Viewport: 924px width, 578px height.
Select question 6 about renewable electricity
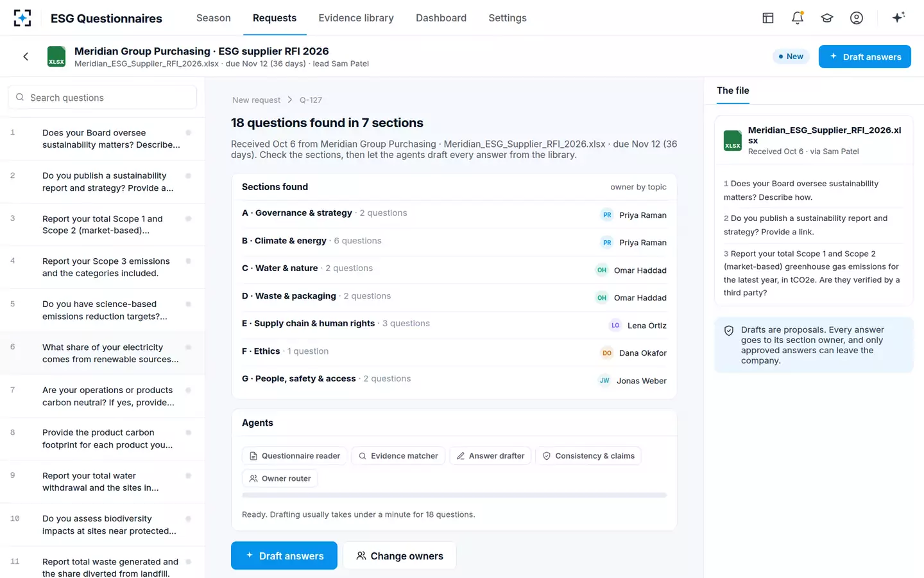[x=103, y=353]
